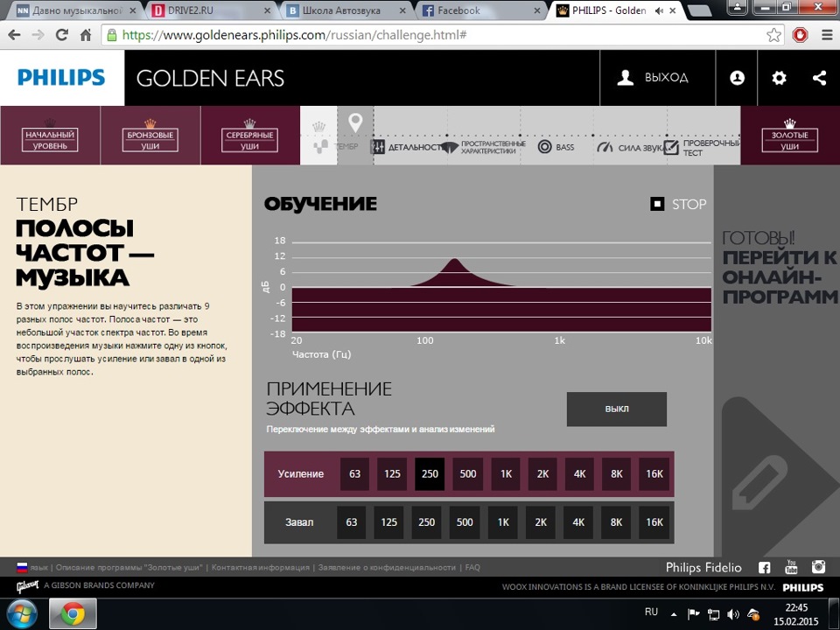This screenshot has height=630, width=840.
Task: Select Усиление 63 Hz band
Action: coord(354,473)
